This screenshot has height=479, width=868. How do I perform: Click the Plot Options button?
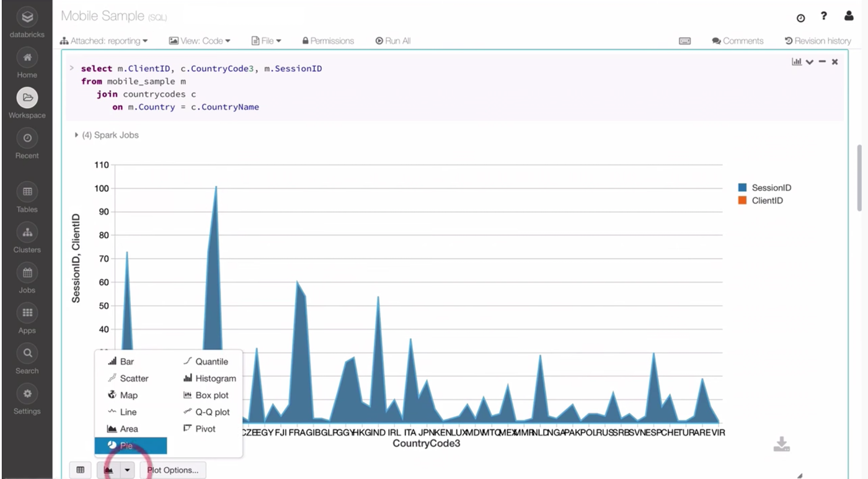pos(172,470)
